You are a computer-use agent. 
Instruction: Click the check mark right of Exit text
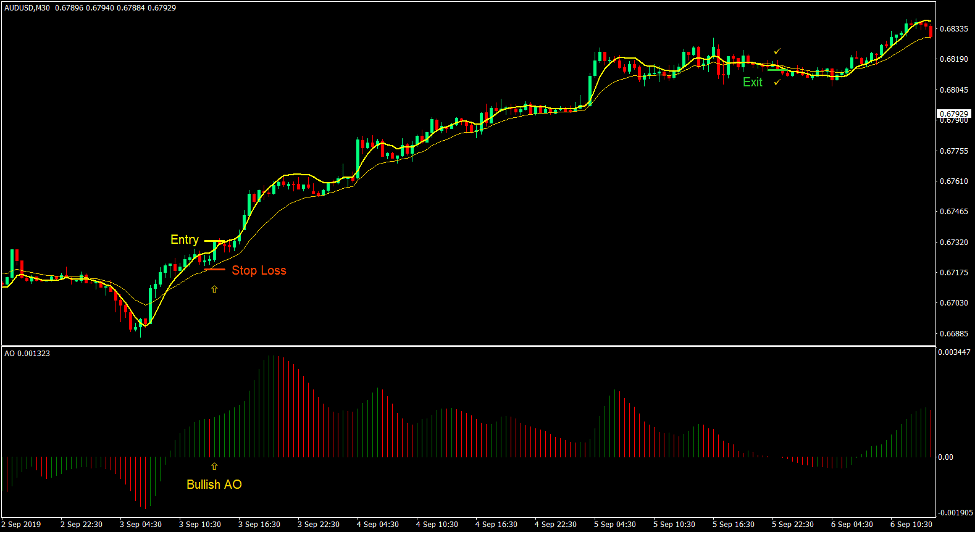tap(777, 82)
